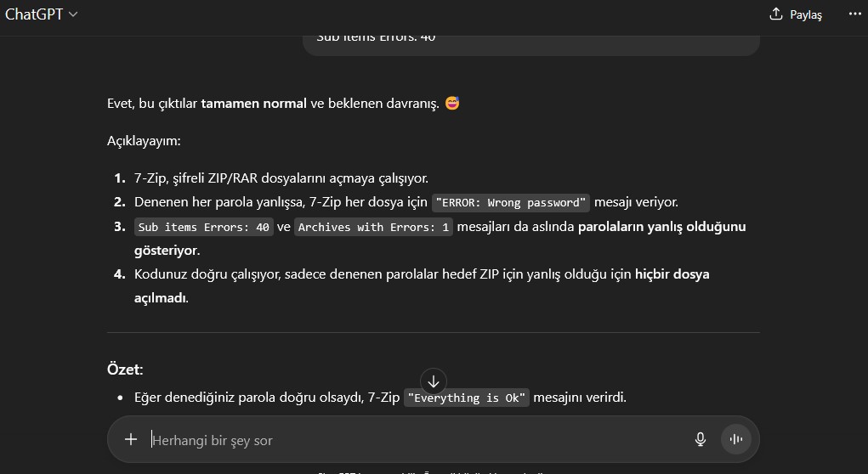Click the "ERROR: Wrong password" code snippet
This screenshot has height=474, width=868.
pyautogui.click(x=511, y=203)
